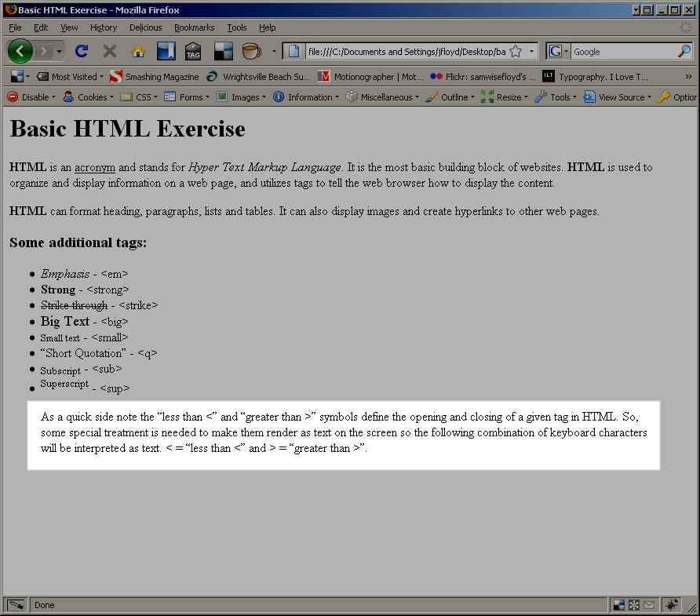The image size is (700, 616).
Task: Click the bug icon in status bar
Action: click(672, 604)
